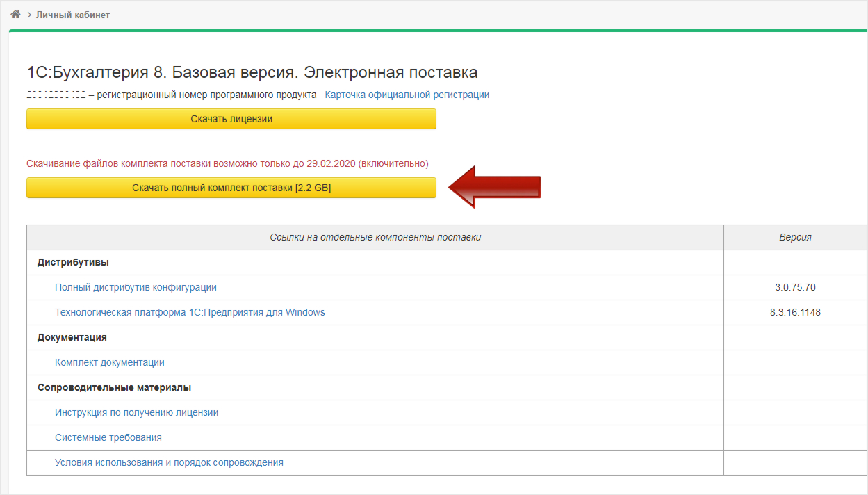Click the Сопроводительные материалы section heading
This screenshot has height=495, width=868.
(115, 387)
